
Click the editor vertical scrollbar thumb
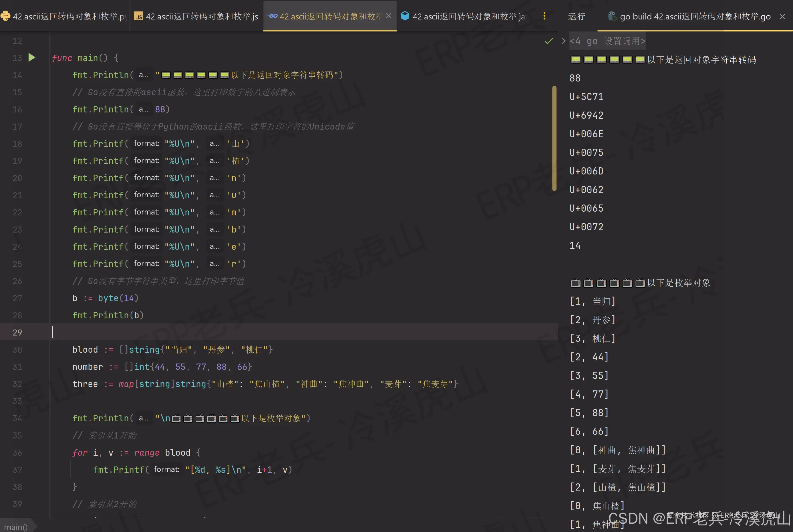point(554,138)
